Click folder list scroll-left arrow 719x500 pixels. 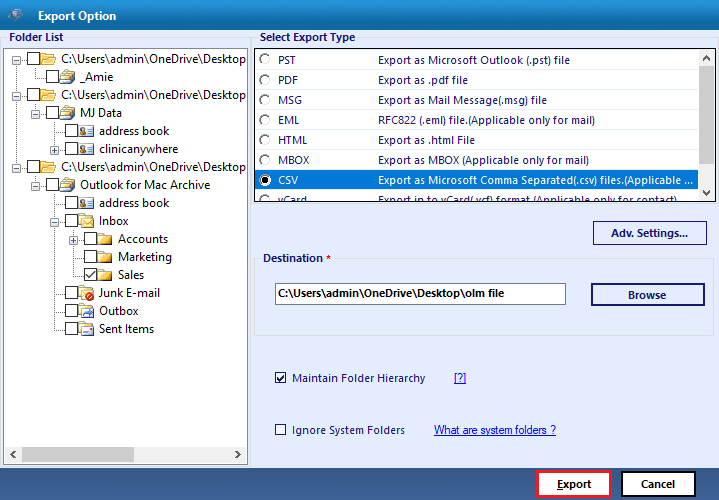(13, 454)
